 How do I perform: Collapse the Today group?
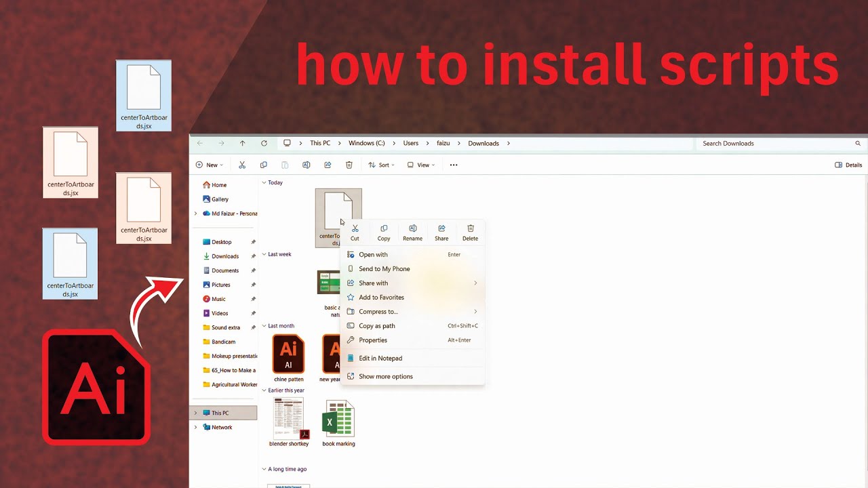point(264,182)
